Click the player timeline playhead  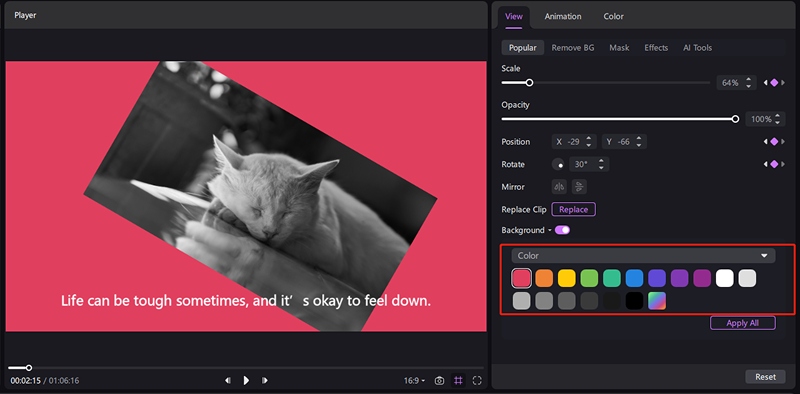pos(29,367)
